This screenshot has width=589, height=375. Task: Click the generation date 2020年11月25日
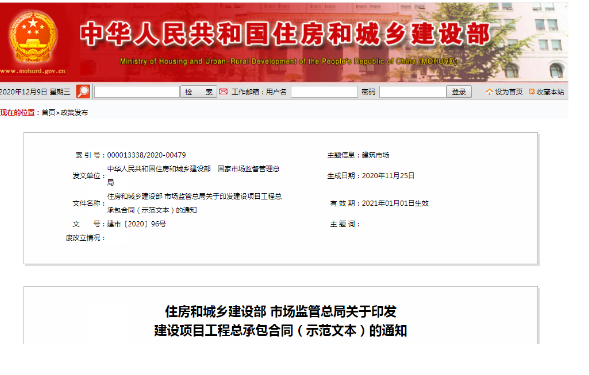[388, 175]
